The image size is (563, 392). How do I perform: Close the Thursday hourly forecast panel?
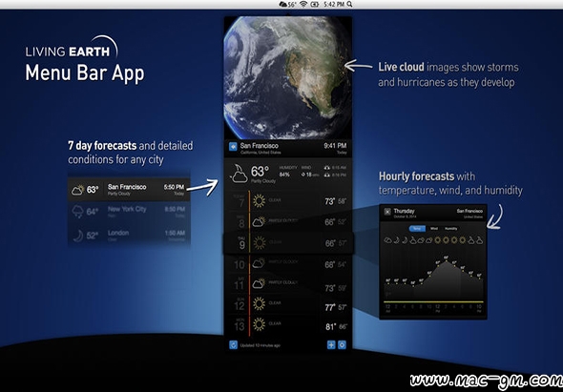[387, 212]
